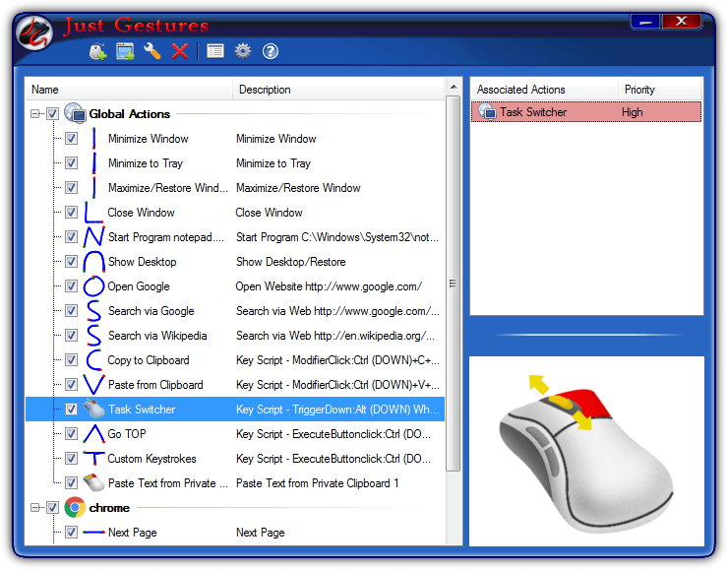This screenshot has width=728, height=569.
Task: Select the Custom Keystrokes row
Action: point(235,458)
